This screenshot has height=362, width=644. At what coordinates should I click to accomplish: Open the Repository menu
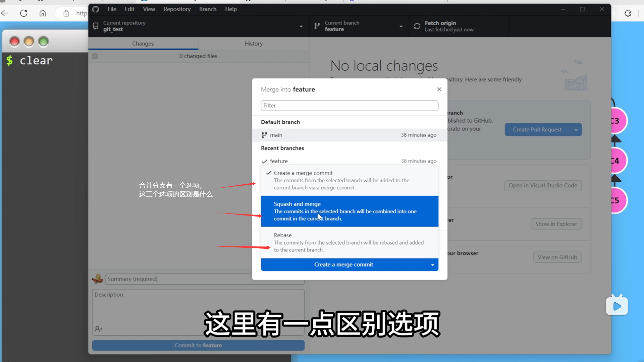177,9
